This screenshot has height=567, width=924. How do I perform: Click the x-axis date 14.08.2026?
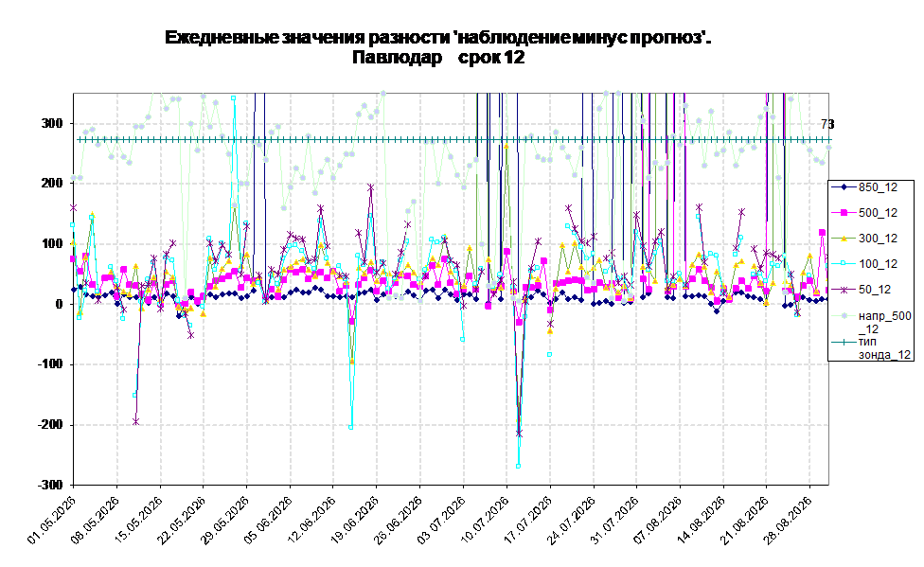coord(702,520)
